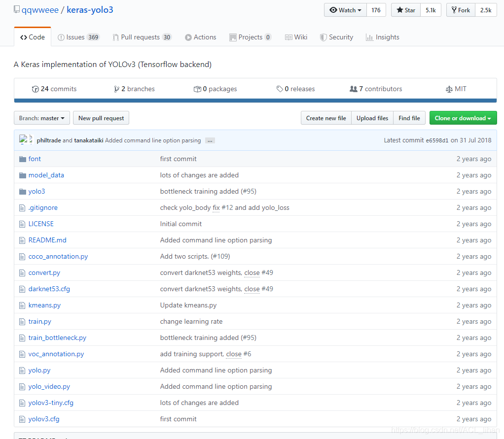504x439 pixels.
Task: Open the yolo_video.py file
Action: [x=49, y=387]
